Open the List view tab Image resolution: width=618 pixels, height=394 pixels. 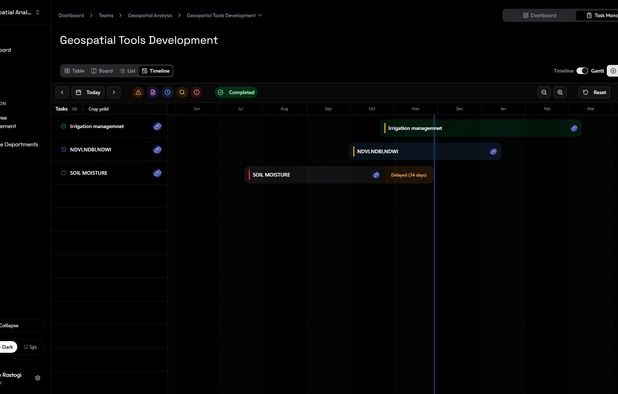128,71
